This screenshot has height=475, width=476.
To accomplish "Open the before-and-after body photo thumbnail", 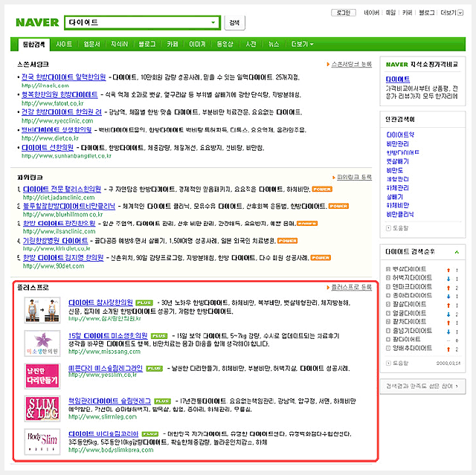I will pos(42,310).
